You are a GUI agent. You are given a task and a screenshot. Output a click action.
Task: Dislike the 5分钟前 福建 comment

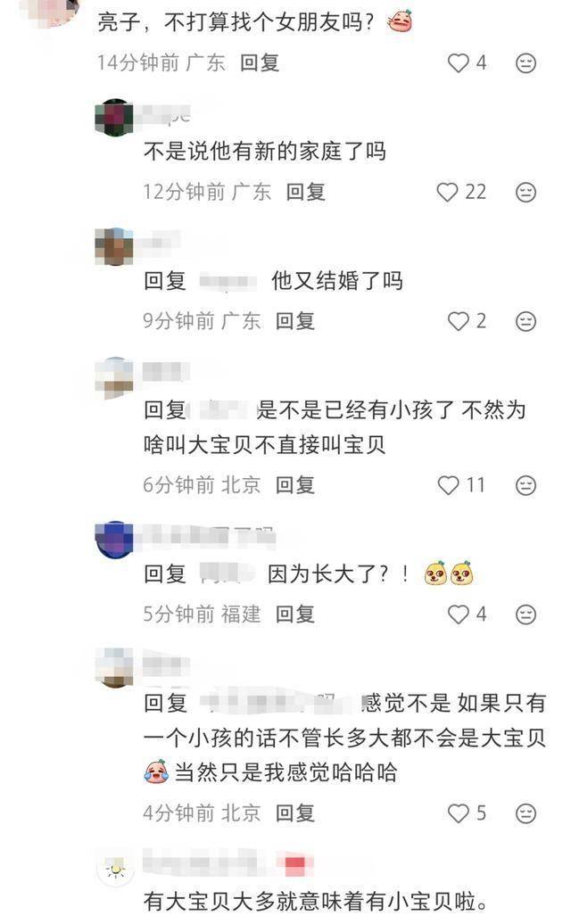point(525,614)
